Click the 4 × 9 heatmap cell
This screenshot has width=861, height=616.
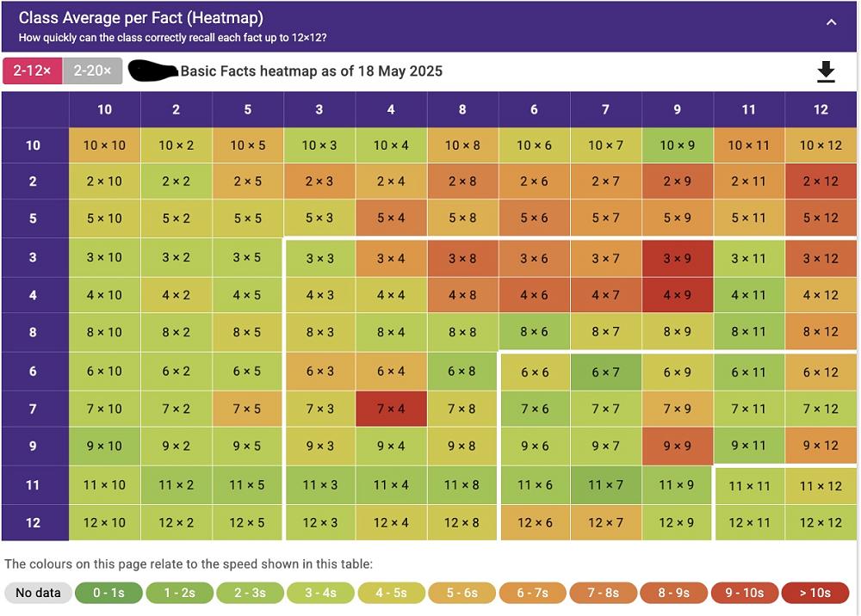tap(677, 295)
